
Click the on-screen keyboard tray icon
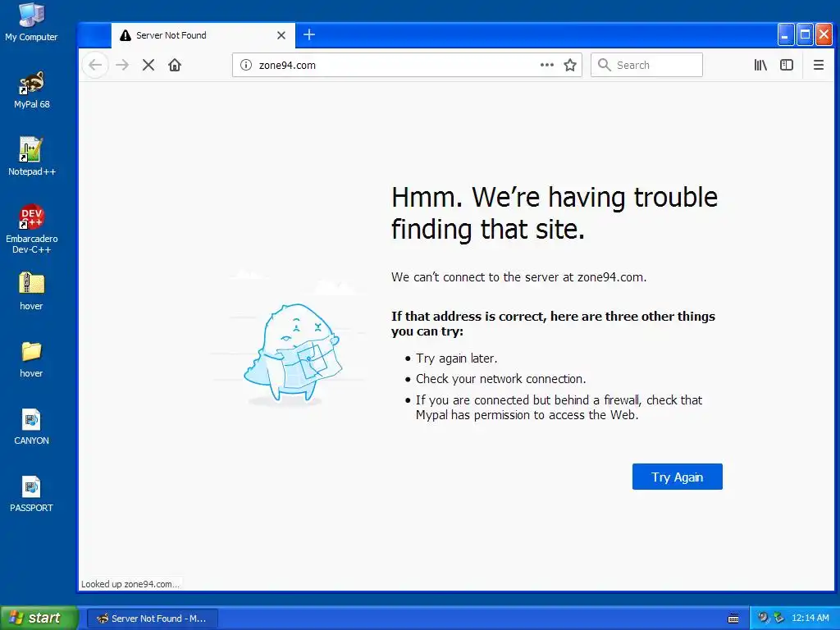click(733, 619)
